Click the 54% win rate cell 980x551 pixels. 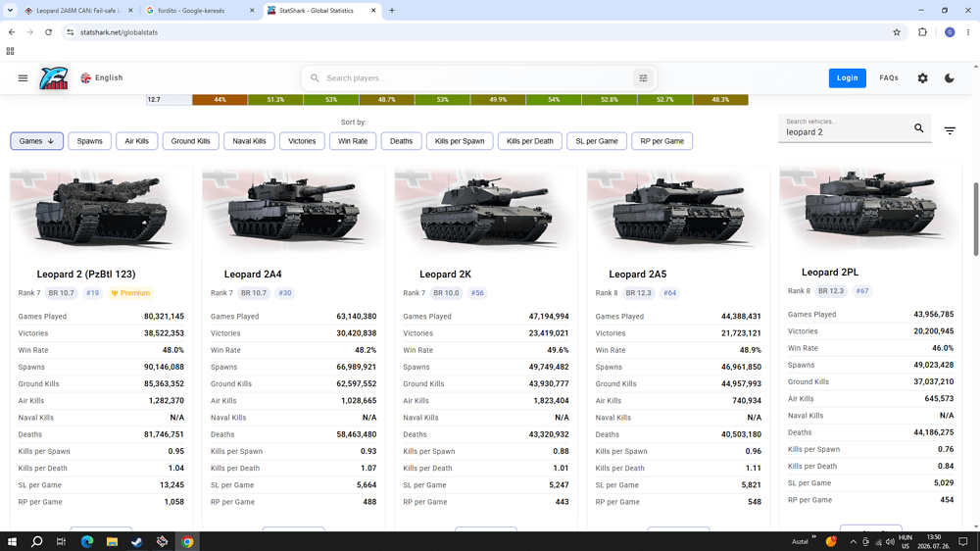click(x=553, y=99)
